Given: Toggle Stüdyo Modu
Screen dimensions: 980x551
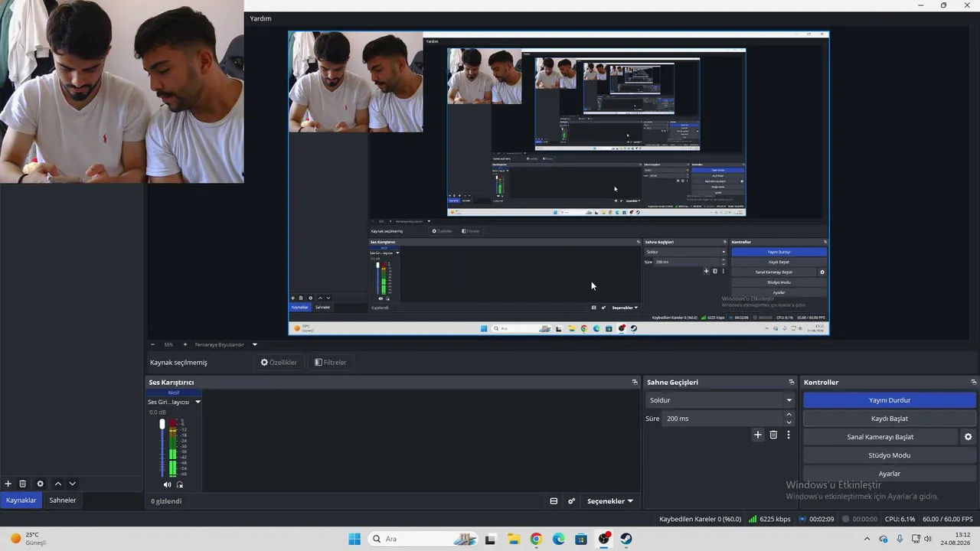Looking at the screenshot, I should pos(890,455).
